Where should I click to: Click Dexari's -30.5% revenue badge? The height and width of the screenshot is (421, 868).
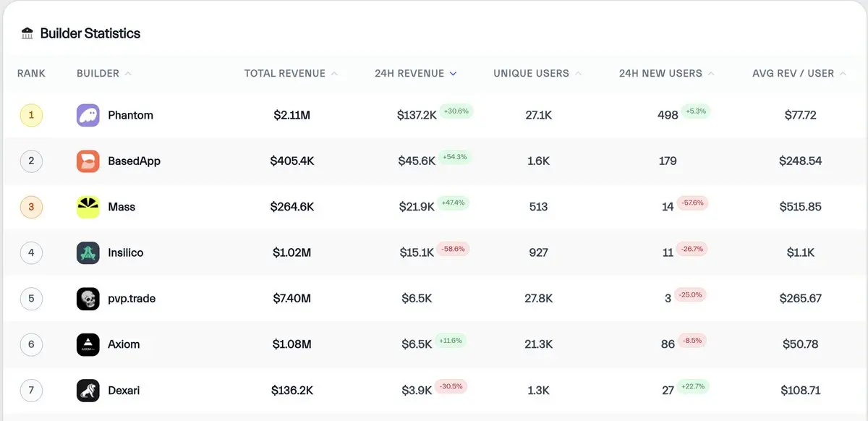(x=451, y=386)
